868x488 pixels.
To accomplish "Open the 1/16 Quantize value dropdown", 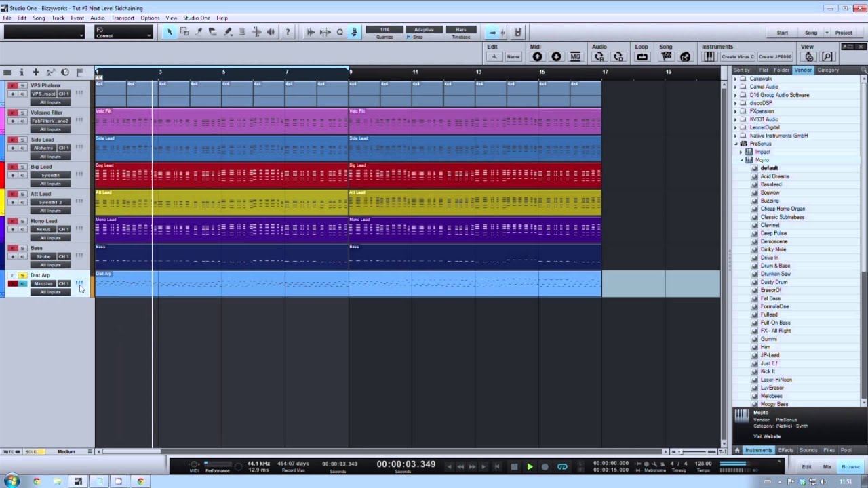I will 384,30.
